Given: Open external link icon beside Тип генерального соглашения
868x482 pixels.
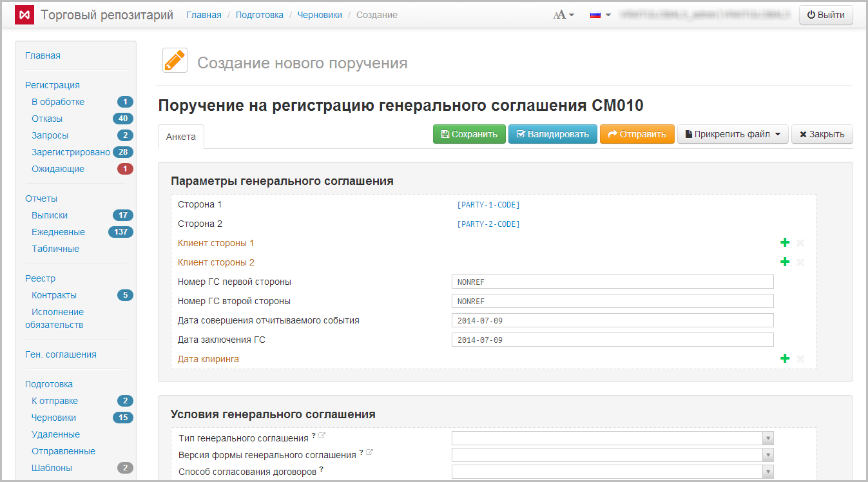Looking at the screenshot, I should click(x=322, y=436).
